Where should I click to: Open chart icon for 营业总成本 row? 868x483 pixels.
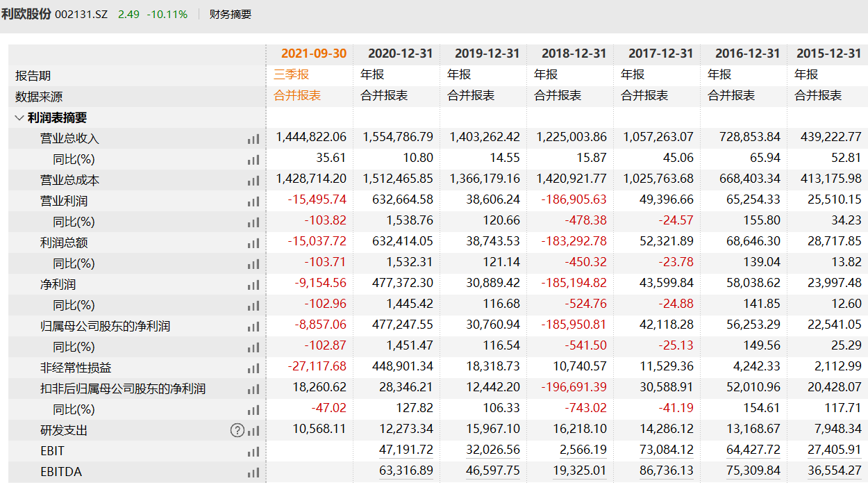coord(253,181)
